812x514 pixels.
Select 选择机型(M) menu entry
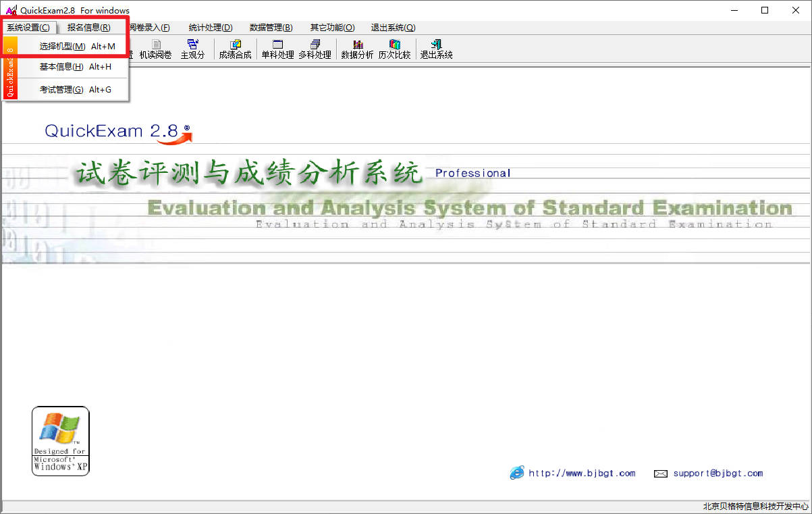74,47
